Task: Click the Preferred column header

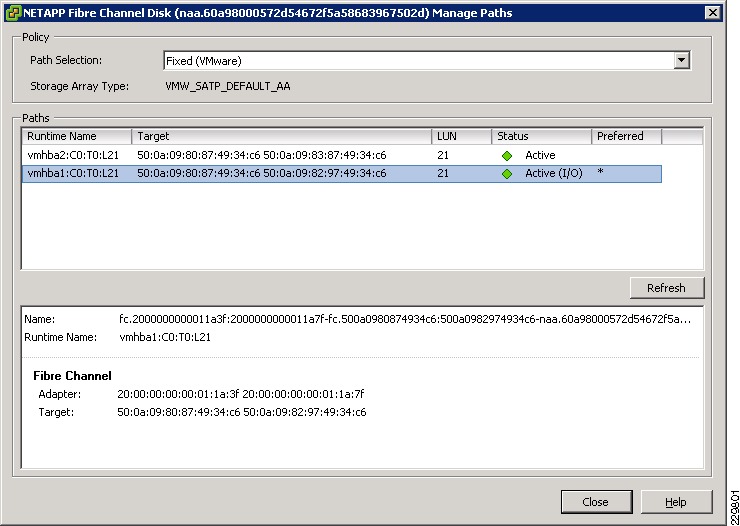Action: pyautogui.click(x=626, y=136)
